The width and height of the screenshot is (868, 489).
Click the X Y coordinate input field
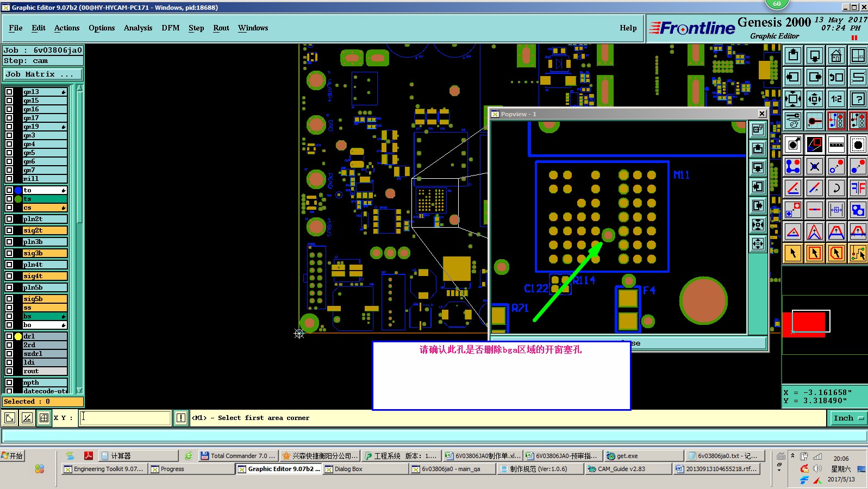(126, 418)
